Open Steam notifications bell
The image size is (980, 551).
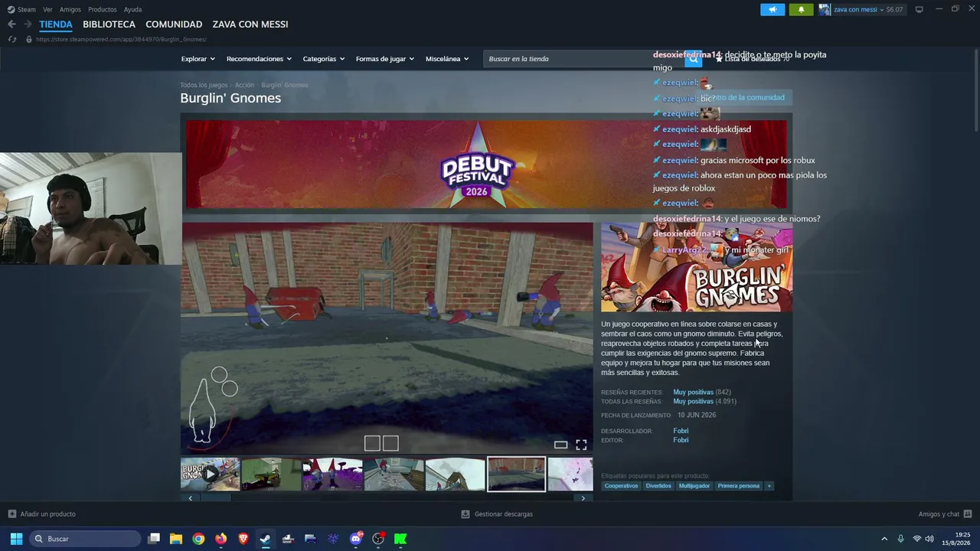801,9
